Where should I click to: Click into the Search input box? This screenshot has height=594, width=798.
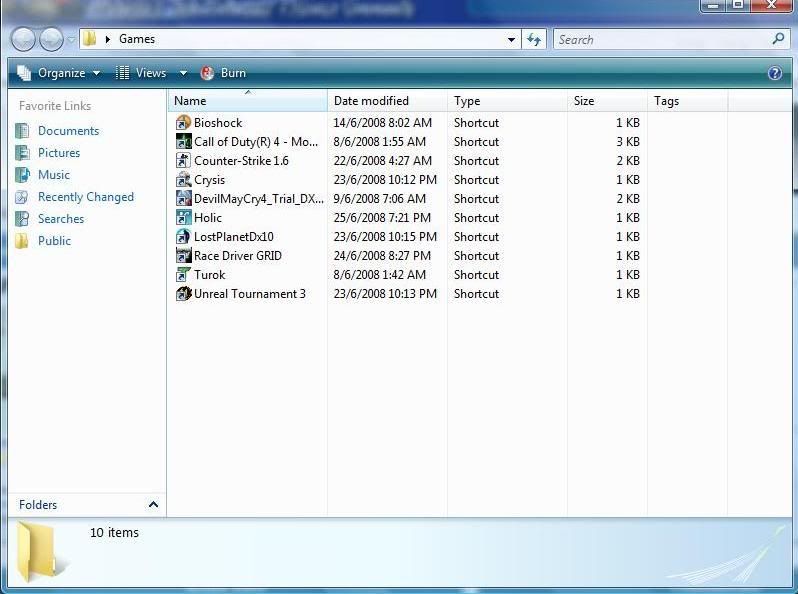[660, 40]
